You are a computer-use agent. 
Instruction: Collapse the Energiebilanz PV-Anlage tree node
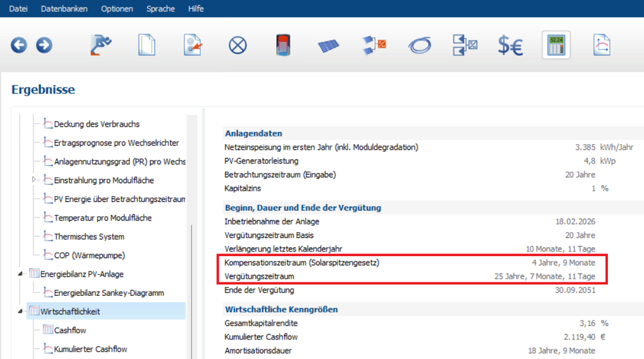[21, 274]
